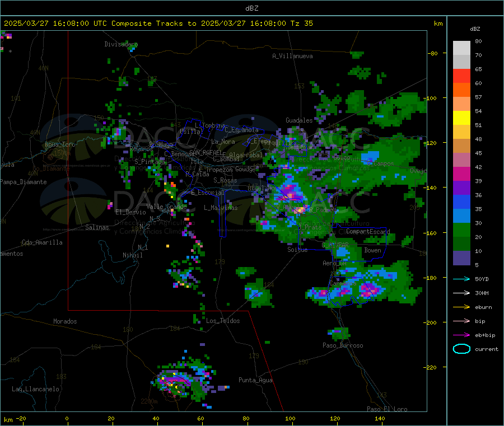Select the bright yellow 54-51 dBZ swatch

coord(461,118)
